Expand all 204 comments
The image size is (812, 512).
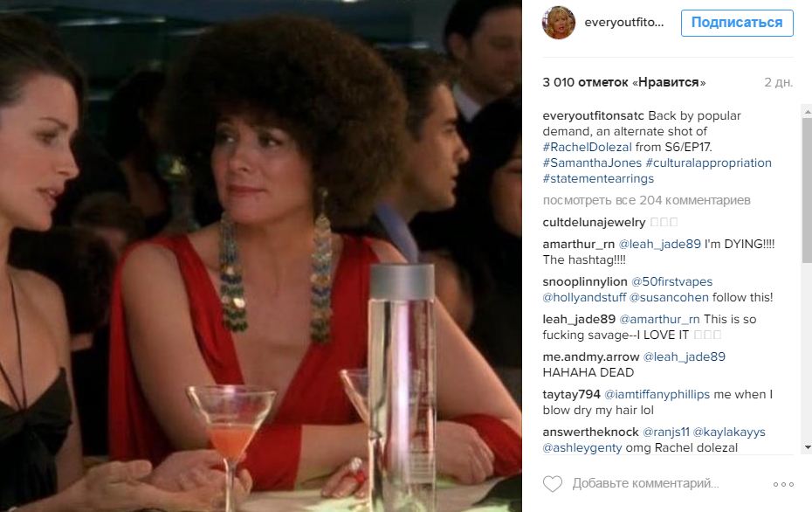tap(646, 201)
